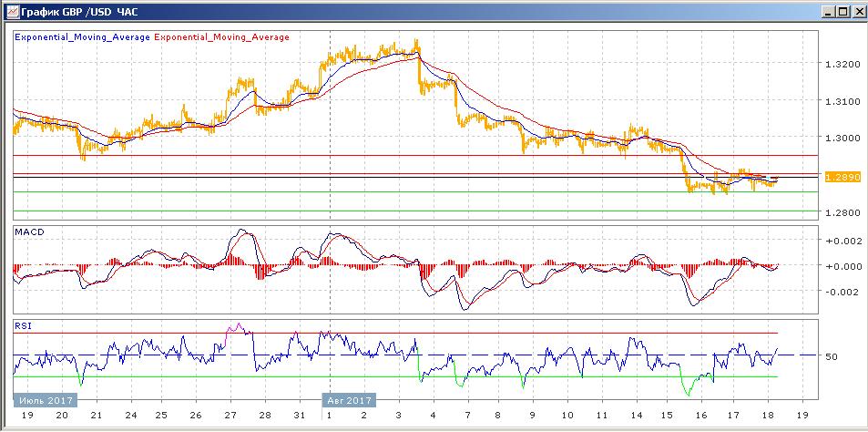Click the 1.3200 price axis label
Image resolution: width=868 pixels, height=432 pixels.
(x=839, y=65)
